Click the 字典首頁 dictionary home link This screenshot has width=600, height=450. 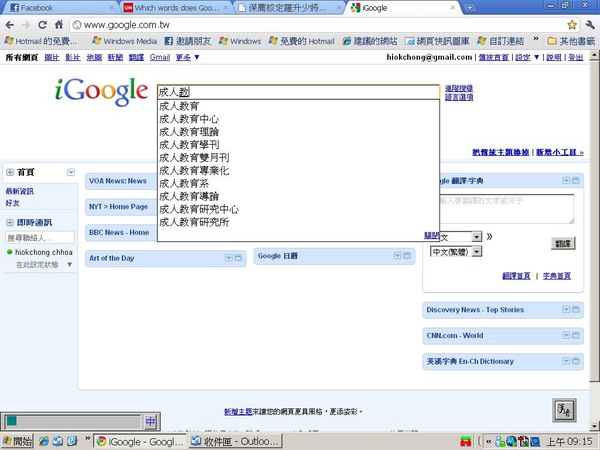[557, 276]
